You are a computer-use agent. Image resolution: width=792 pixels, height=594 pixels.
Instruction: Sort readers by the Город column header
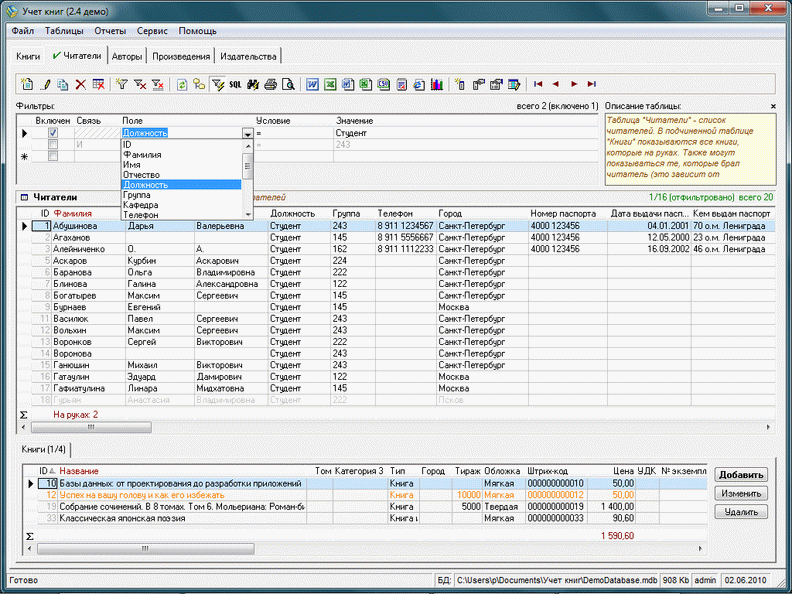(450, 213)
